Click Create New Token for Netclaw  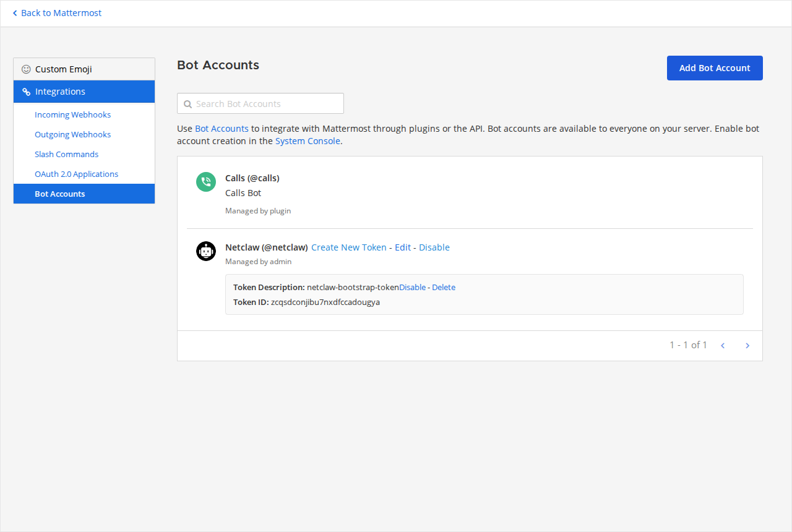coord(349,247)
